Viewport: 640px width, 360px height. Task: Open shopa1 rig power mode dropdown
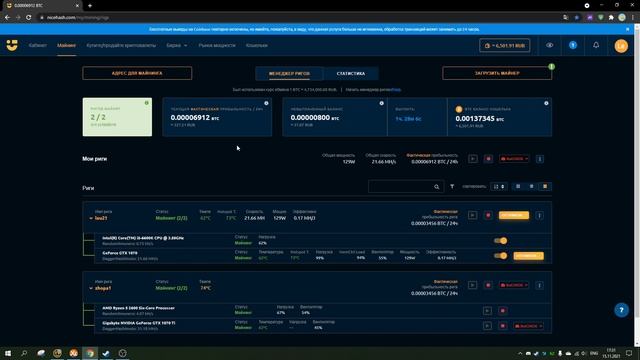point(514,285)
